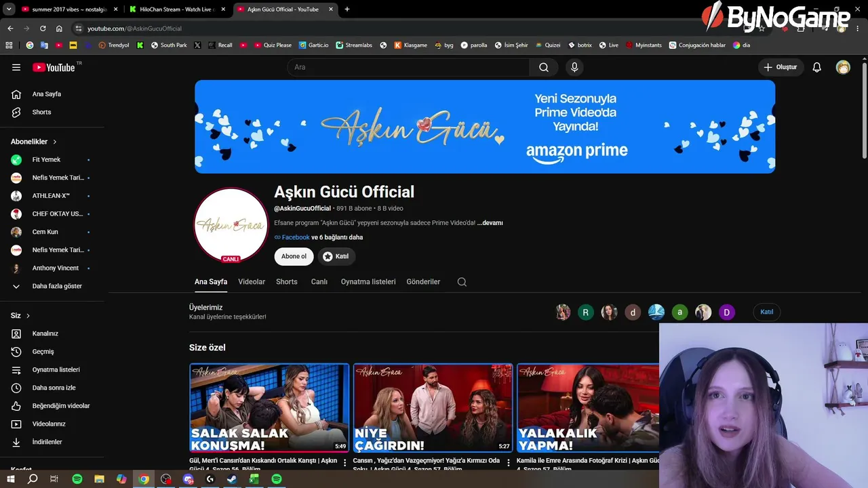This screenshot has width=868, height=488.
Task: Open options for Gül, Mert'i Cansın'dan video
Action: [x=344, y=463]
